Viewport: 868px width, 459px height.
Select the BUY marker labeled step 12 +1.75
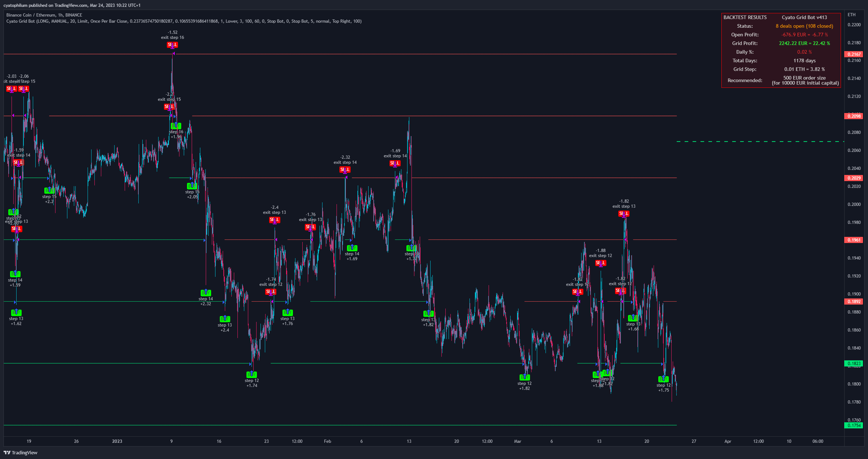click(663, 379)
